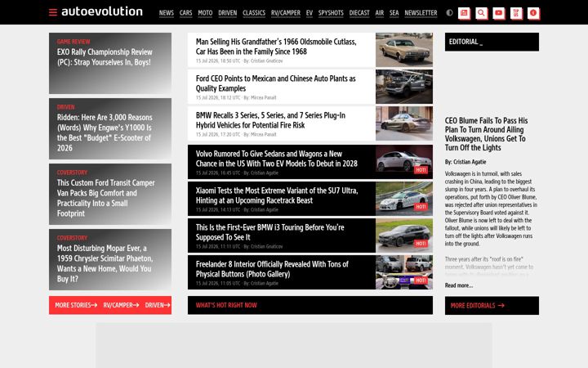The height and width of the screenshot is (368, 588).
Task: Select the CLASSICS navigation item
Action: 254,13
